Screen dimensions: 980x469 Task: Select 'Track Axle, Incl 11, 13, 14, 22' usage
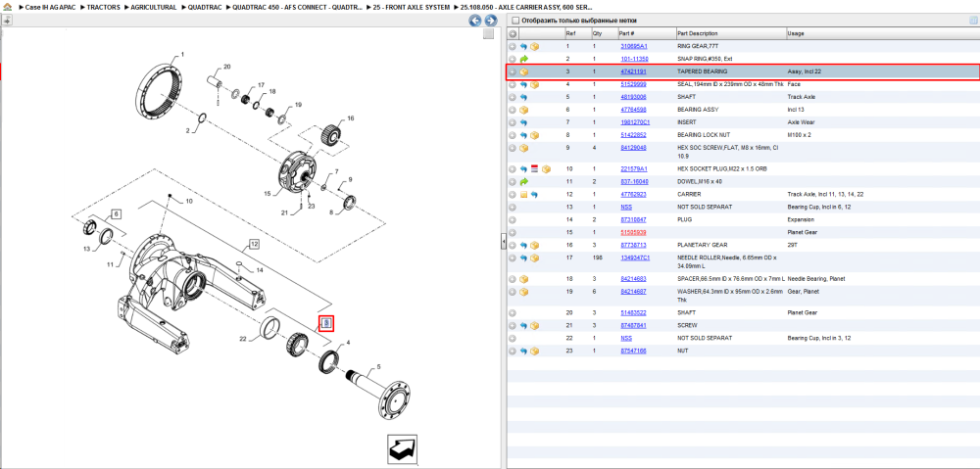[x=825, y=194]
